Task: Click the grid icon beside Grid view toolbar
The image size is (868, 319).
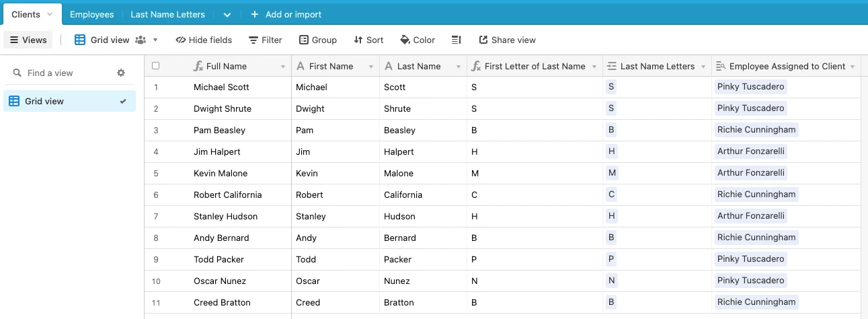Action: pyautogui.click(x=80, y=40)
